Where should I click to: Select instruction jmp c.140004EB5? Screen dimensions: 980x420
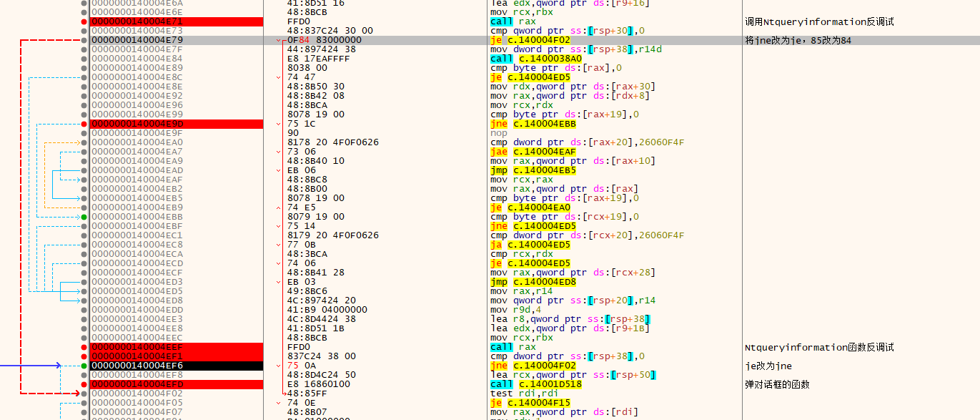pos(533,170)
